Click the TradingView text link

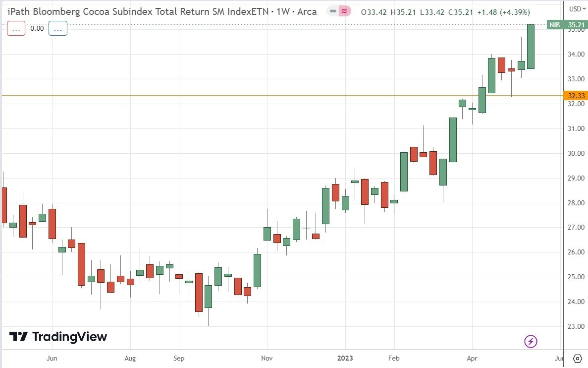coord(69,337)
